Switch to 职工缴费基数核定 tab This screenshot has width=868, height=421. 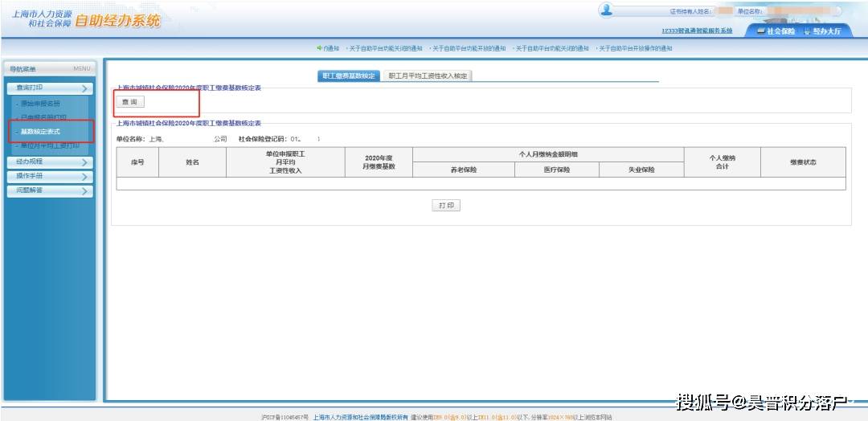(348, 76)
